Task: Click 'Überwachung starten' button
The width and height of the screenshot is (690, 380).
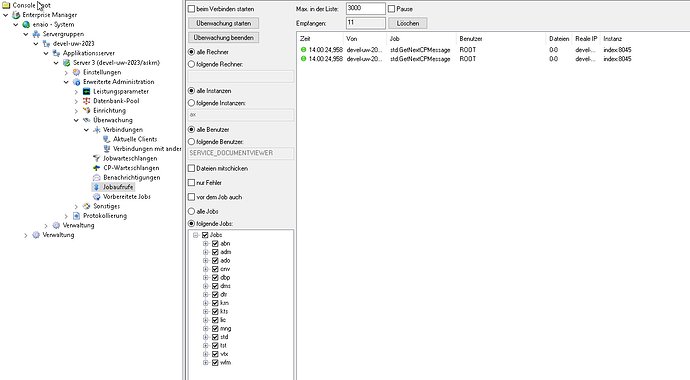Action: pyautogui.click(x=224, y=23)
